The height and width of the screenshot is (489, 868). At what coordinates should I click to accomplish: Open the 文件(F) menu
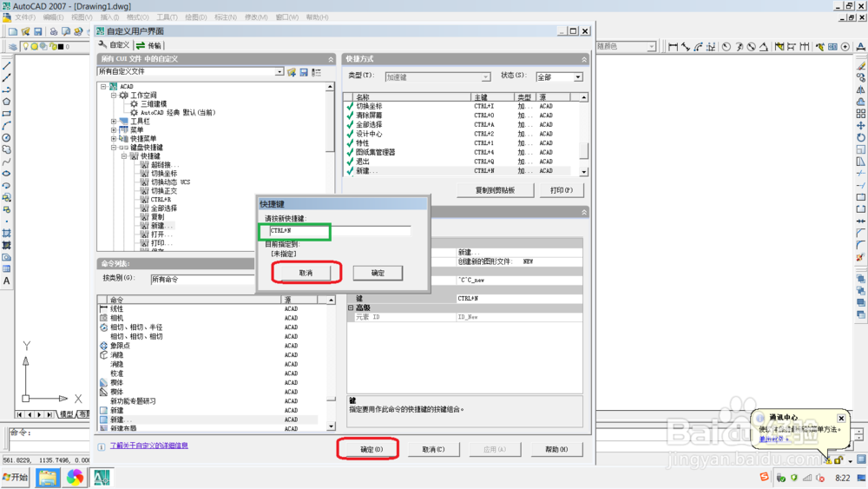pyautogui.click(x=25, y=17)
